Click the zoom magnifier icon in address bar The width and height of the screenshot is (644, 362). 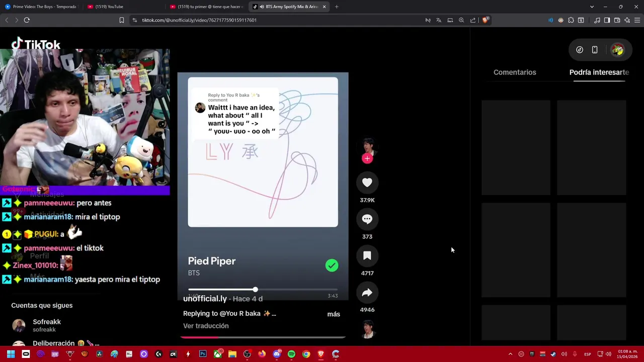pos(461,20)
